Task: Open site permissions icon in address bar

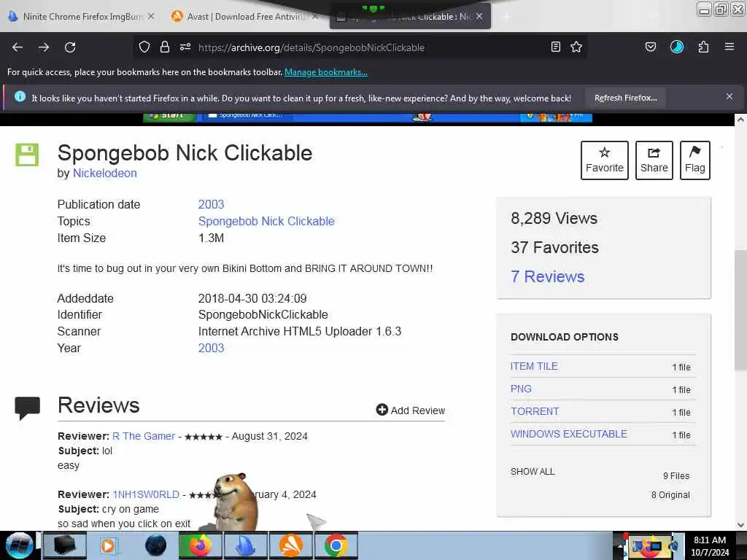Action: [185, 47]
